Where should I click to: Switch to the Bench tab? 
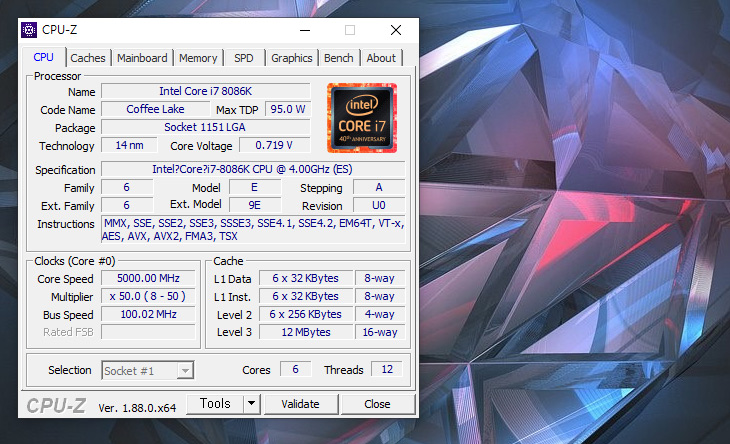(x=338, y=58)
